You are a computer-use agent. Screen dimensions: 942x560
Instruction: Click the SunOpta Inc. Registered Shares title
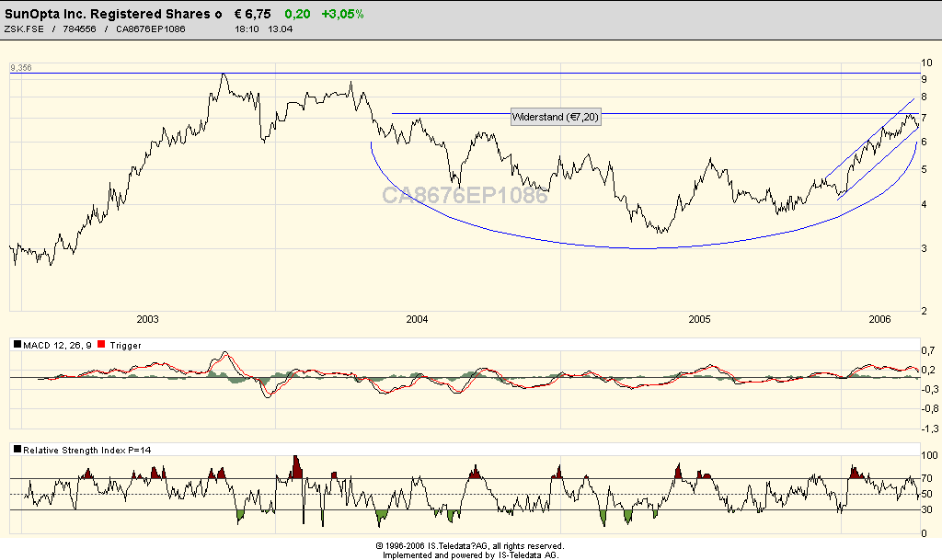pyautogui.click(x=113, y=14)
